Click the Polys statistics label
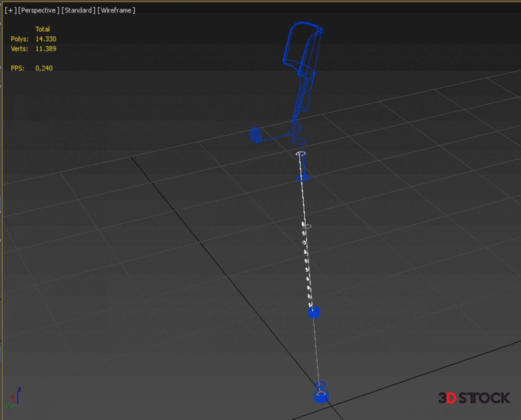 (x=20, y=39)
